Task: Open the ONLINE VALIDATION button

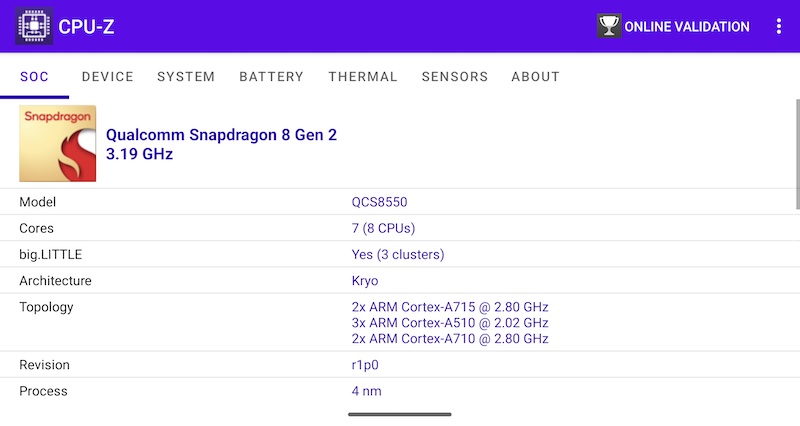Action: coord(673,26)
